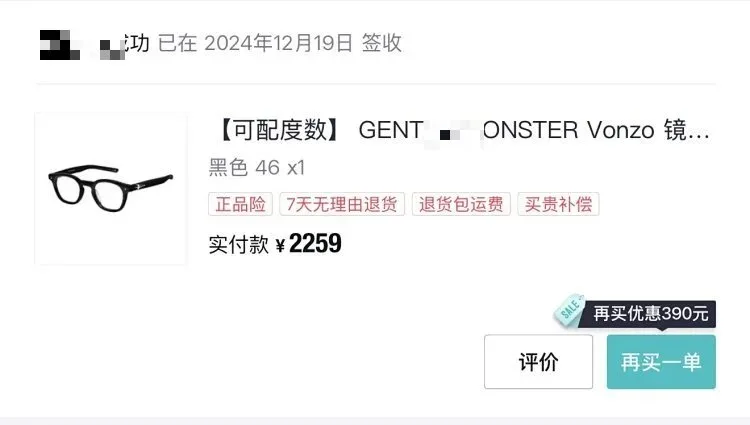Tap the Vonzo model name in title
The width and height of the screenshot is (750, 425).
[x=621, y=130]
